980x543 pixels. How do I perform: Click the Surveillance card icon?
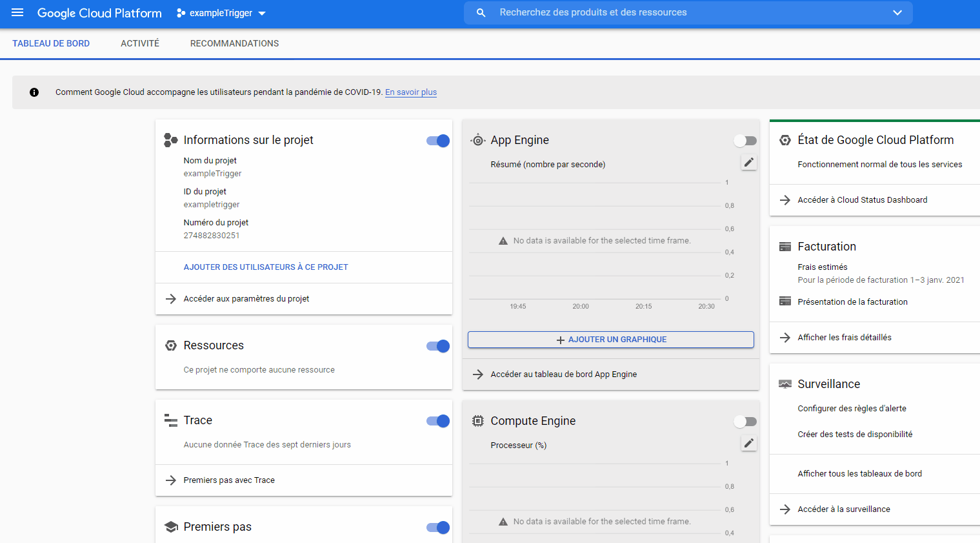point(785,384)
